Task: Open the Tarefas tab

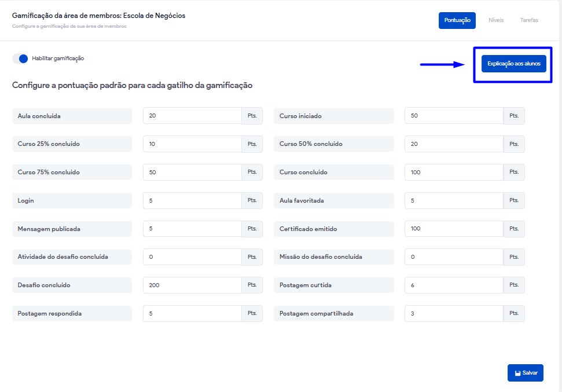Action: click(528, 20)
